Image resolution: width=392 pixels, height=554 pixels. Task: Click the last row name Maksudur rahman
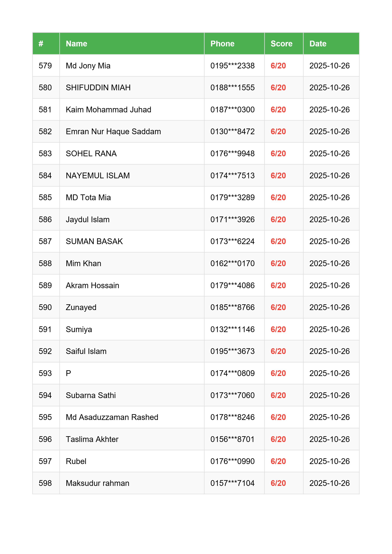pyautogui.click(x=97, y=483)
